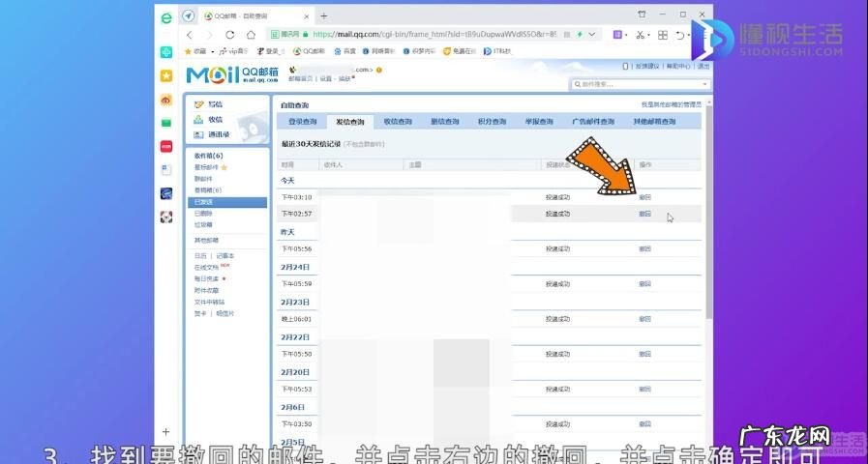Open 其他邮箱 other mailboxes
The image size is (868, 464).
click(206, 241)
